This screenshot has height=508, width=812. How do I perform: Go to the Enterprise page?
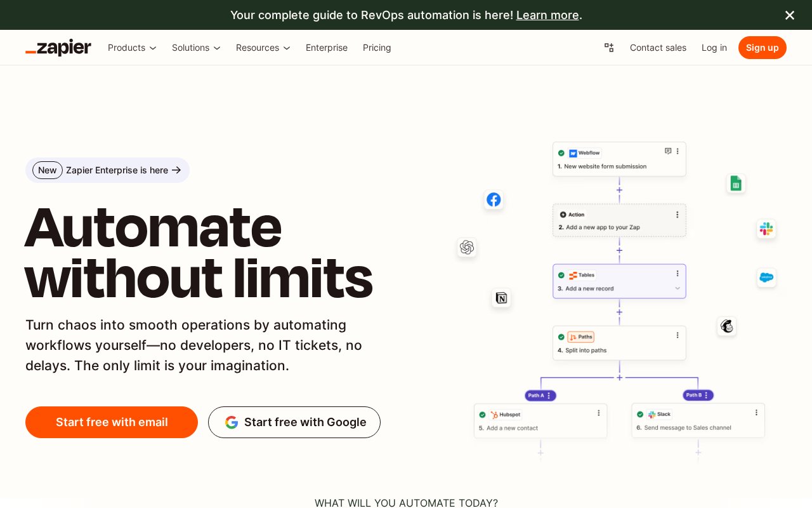(327, 48)
